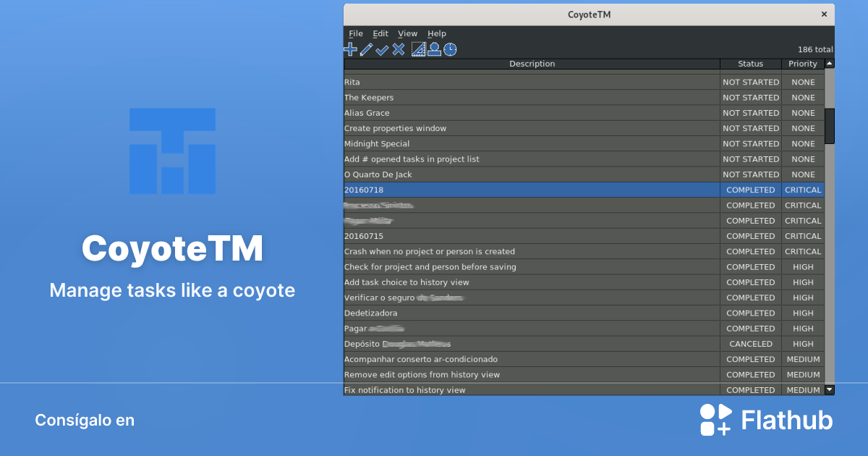Open people management via the person icon
This screenshot has width=868, height=456.
[x=433, y=49]
